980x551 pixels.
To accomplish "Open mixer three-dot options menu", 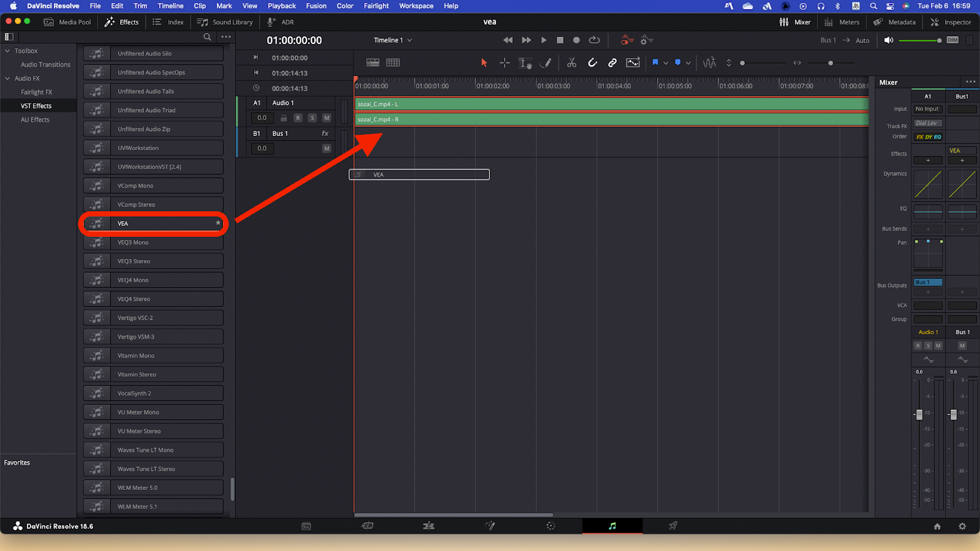I will click(x=970, y=81).
